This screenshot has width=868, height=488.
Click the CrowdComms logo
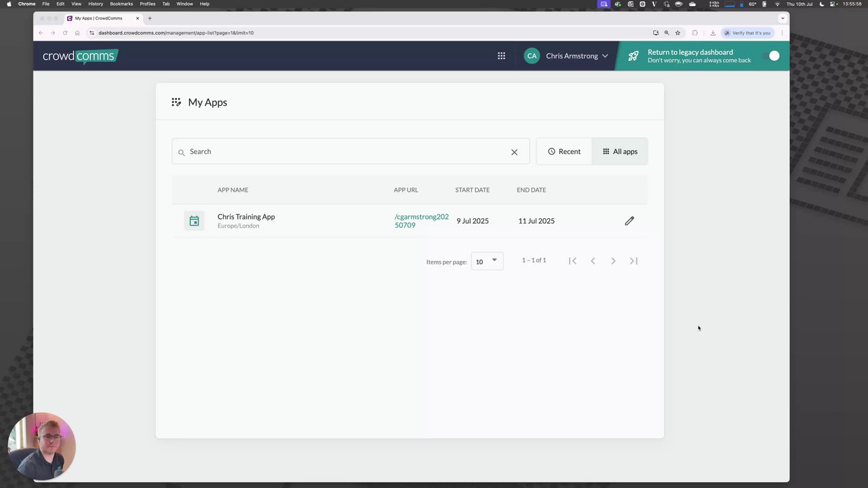[x=80, y=56]
